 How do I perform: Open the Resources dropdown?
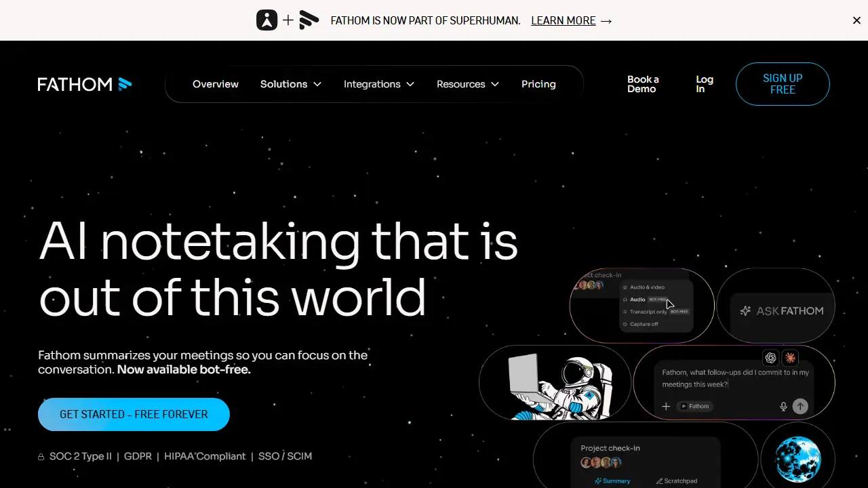(x=468, y=84)
